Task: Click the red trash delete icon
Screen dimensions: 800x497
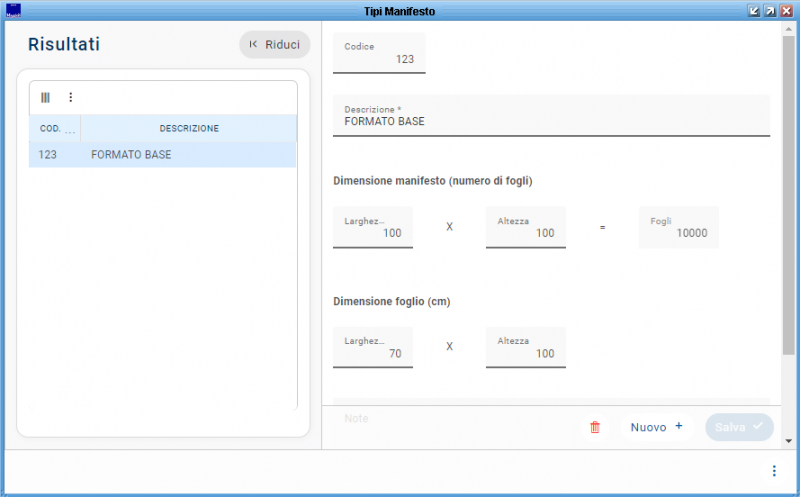Action: click(595, 427)
